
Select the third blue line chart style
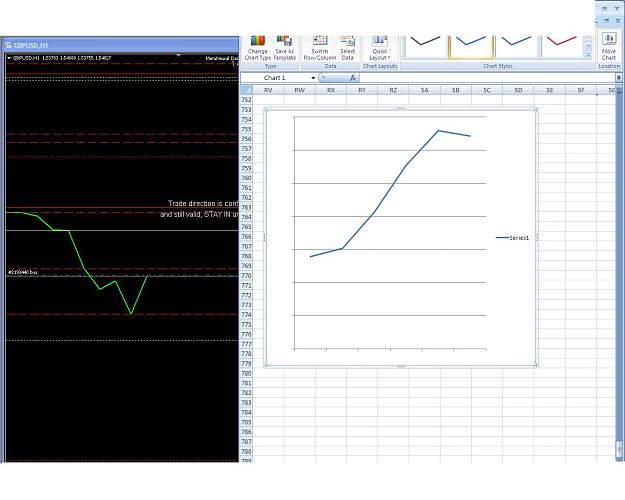click(x=516, y=46)
